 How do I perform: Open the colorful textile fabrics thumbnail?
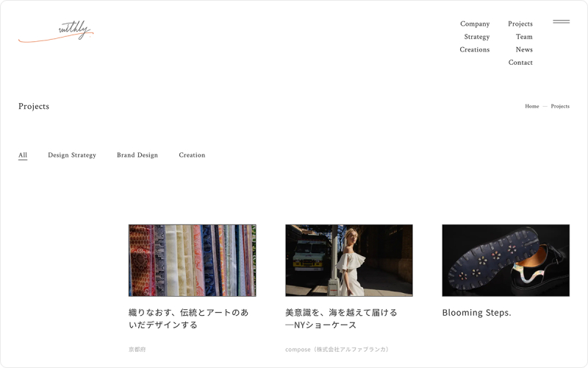click(192, 261)
